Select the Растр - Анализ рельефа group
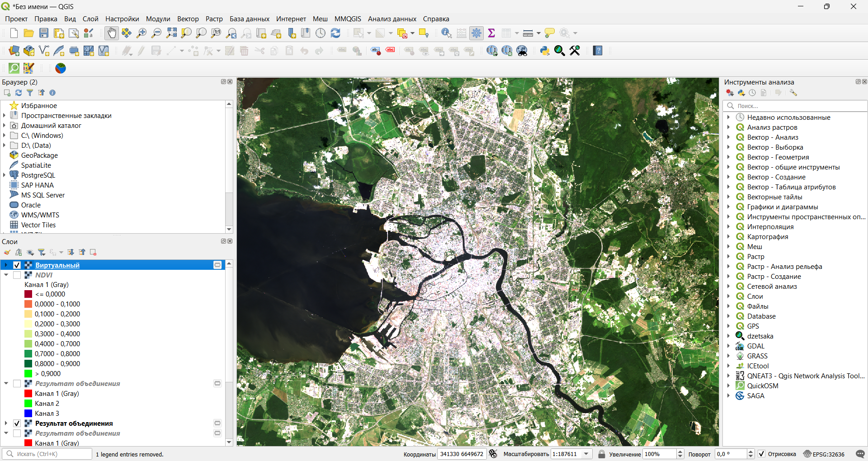This screenshot has height=461, width=868. click(784, 267)
